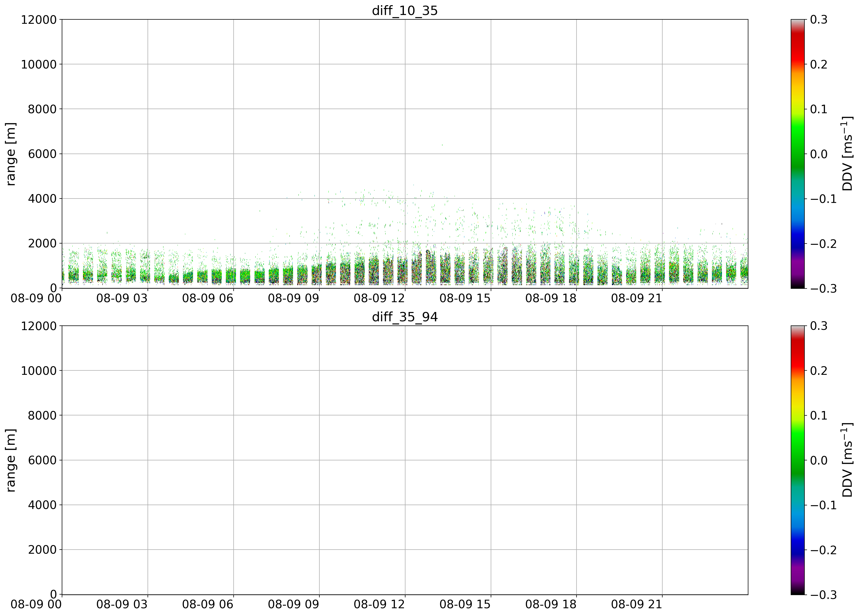This screenshot has width=860, height=616.
Task: Click the −0.3 label on bottom colorbar
Action: point(823,595)
